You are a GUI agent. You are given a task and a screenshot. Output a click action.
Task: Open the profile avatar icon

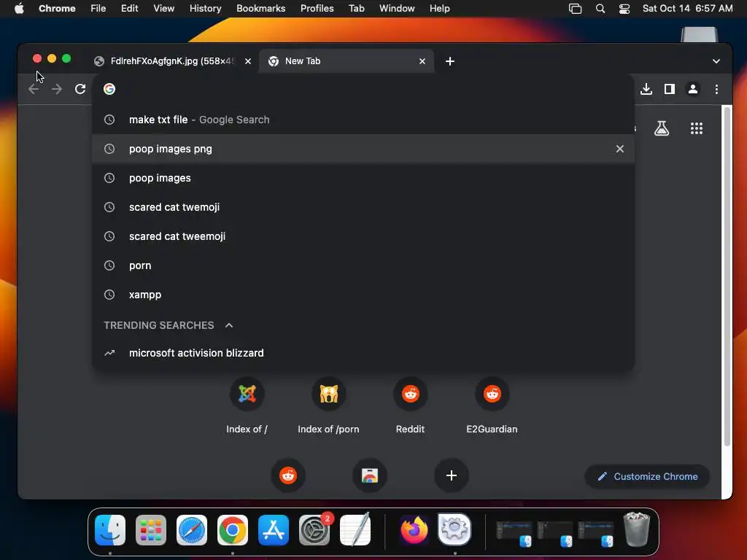pos(693,89)
